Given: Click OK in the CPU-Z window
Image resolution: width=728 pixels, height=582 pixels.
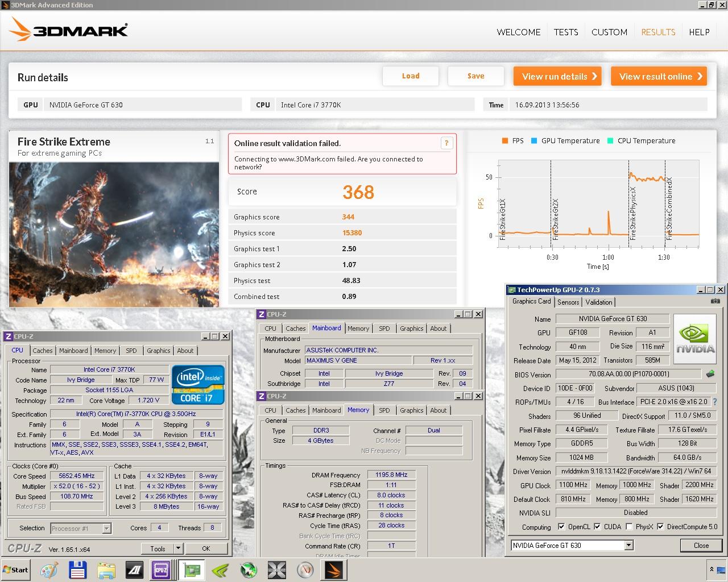Looking at the screenshot, I should click(x=206, y=548).
